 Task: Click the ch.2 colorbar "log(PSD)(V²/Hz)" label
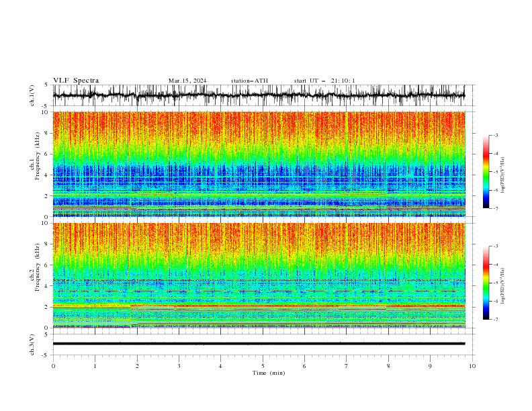502,286
